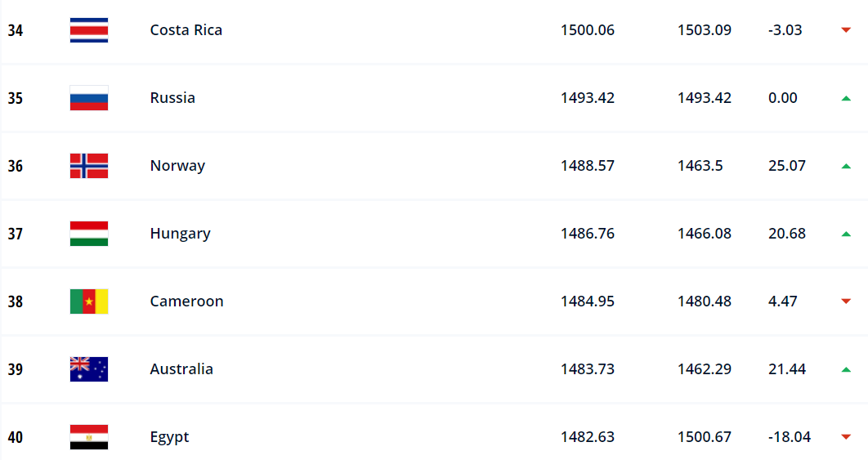Click the Egypt flag icon
This screenshot has height=460, width=868.
click(x=88, y=437)
